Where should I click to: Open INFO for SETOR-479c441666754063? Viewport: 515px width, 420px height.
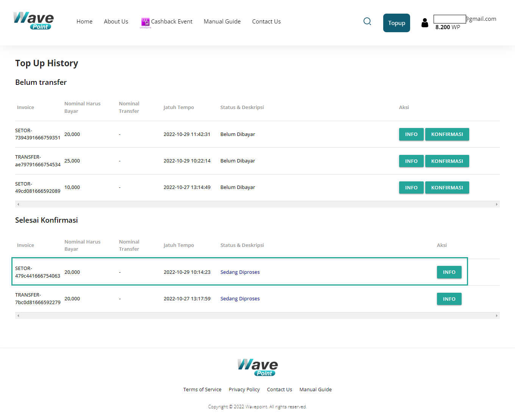click(449, 272)
